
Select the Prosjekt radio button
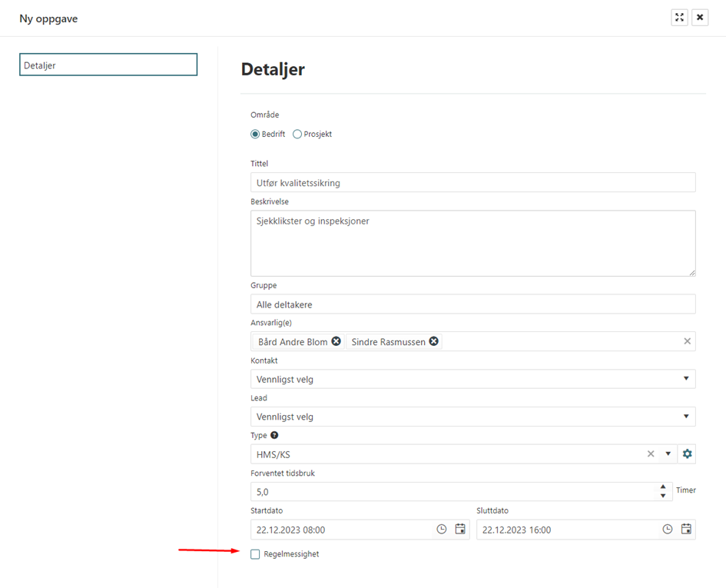pos(297,134)
